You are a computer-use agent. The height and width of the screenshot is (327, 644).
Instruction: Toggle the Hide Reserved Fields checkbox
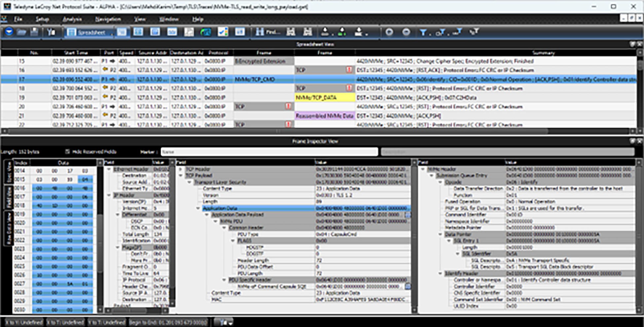pos(67,151)
